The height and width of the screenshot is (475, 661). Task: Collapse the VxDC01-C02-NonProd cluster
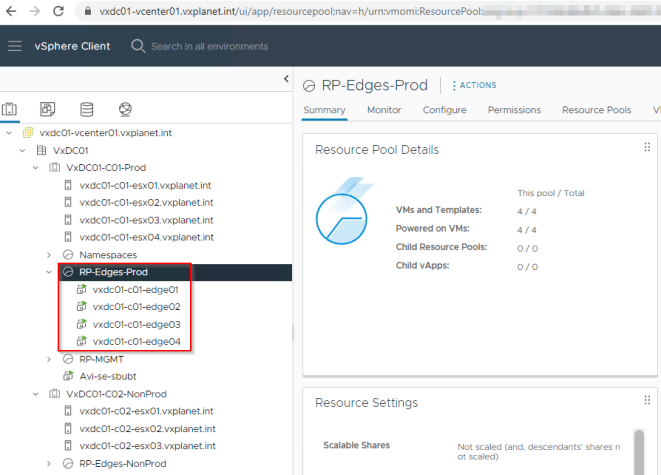coord(36,394)
